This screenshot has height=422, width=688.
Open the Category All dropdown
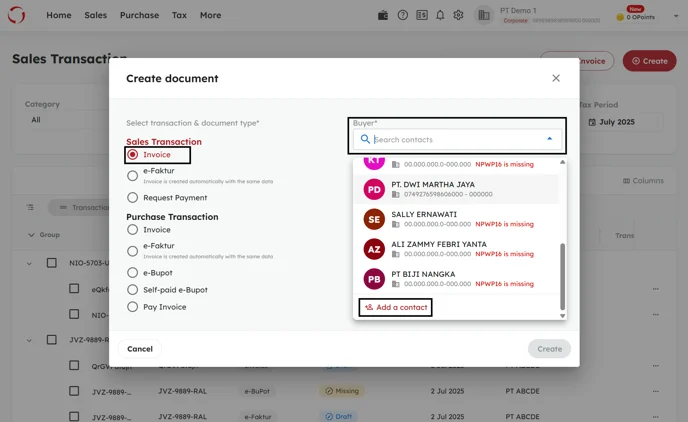(66, 120)
